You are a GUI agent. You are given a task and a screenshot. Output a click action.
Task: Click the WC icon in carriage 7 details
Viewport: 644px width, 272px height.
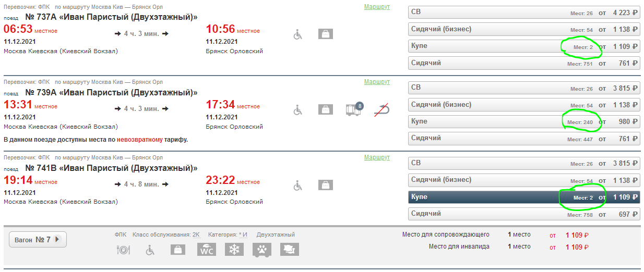pos(206,250)
